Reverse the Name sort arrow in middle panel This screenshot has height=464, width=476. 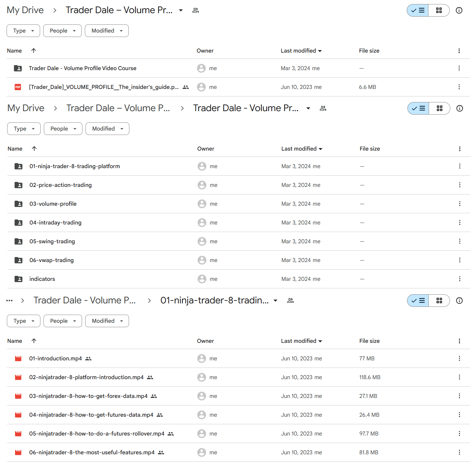click(x=34, y=148)
